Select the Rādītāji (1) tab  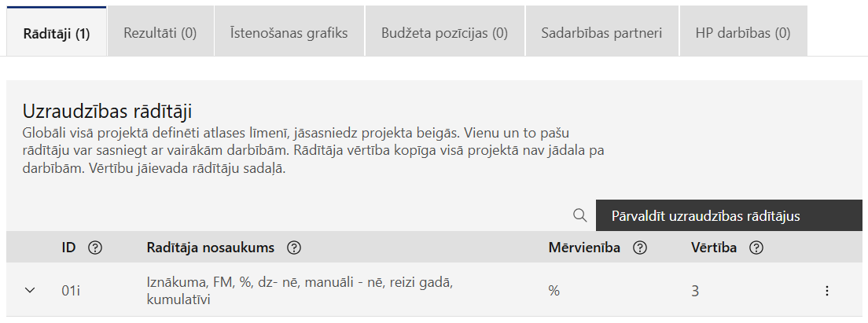[57, 31]
